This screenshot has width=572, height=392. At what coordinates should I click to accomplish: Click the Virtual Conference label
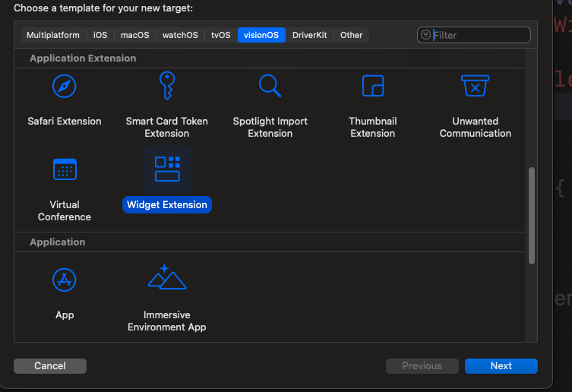tap(65, 210)
